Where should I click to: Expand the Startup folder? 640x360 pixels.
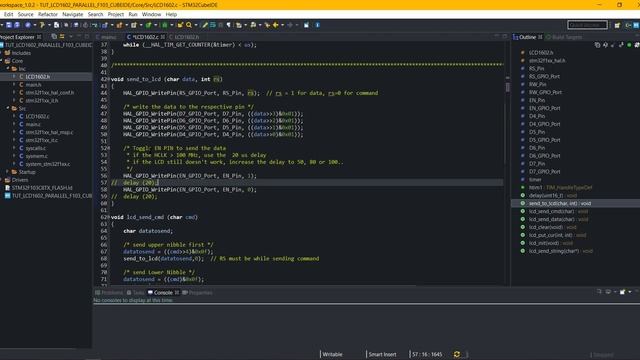coord(8,172)
